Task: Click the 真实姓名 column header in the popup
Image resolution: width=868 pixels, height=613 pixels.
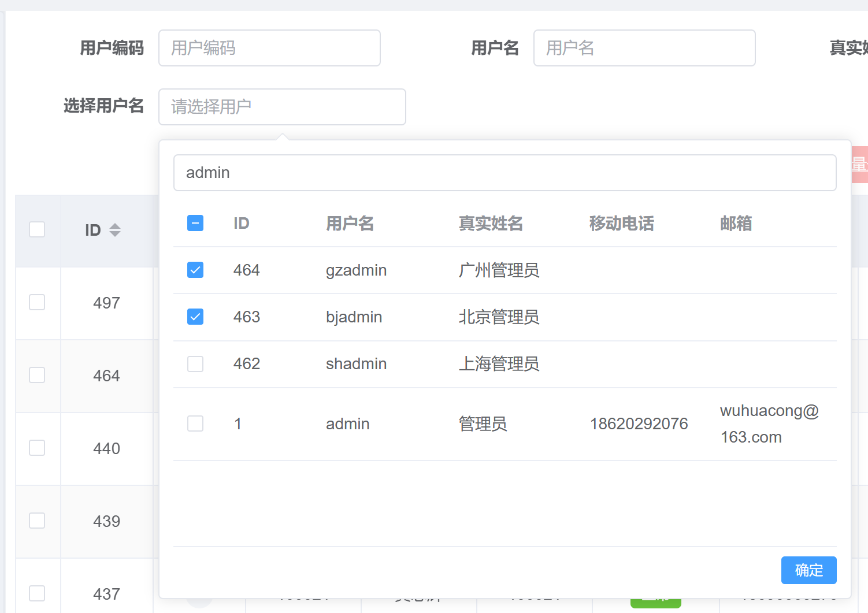Action: click(x=491, y=224)
